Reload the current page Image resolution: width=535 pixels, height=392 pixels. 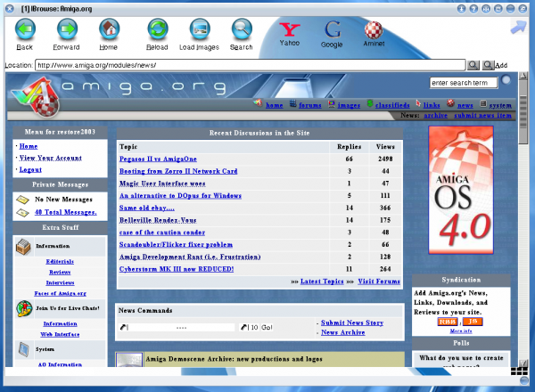pos(157,35)
